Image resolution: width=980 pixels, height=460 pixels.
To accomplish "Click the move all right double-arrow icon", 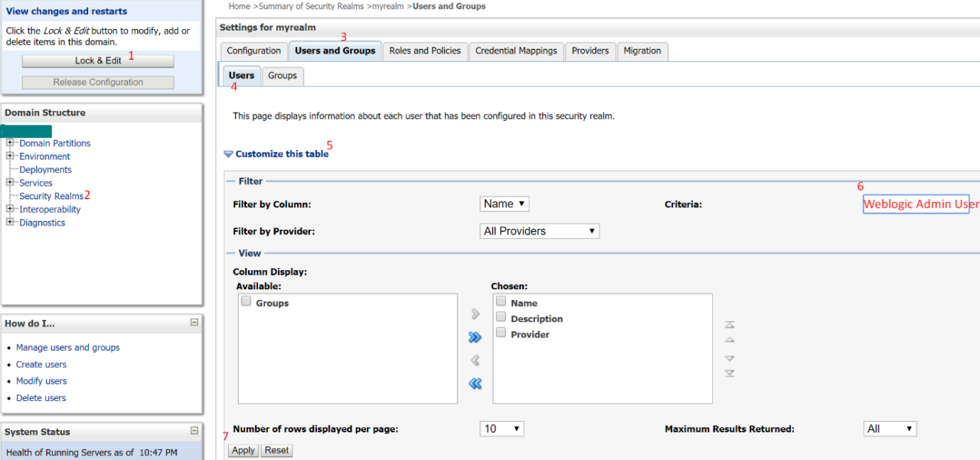I will click(x=475, y=338).
